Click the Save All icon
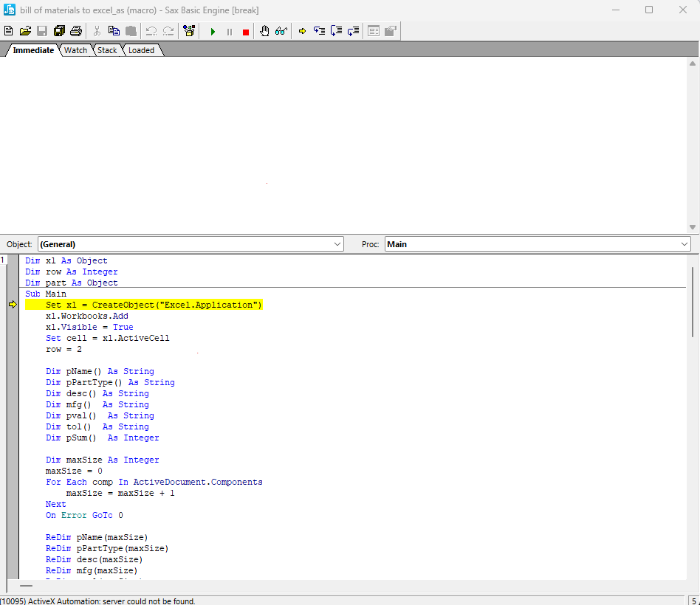 click(59, 31)
